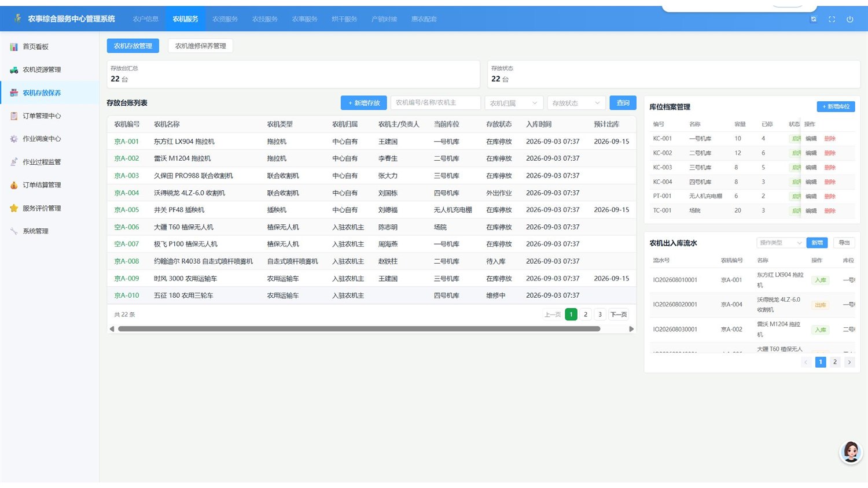Click the system logo icon in header
The image size is (868, 488).
point(18,19)
